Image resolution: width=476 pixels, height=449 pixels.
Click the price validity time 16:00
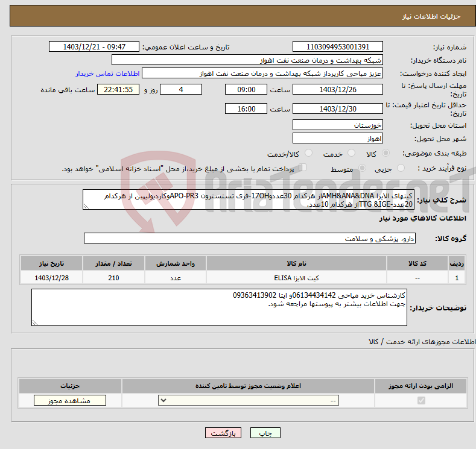pyautogui.click(x=246, y=108)
